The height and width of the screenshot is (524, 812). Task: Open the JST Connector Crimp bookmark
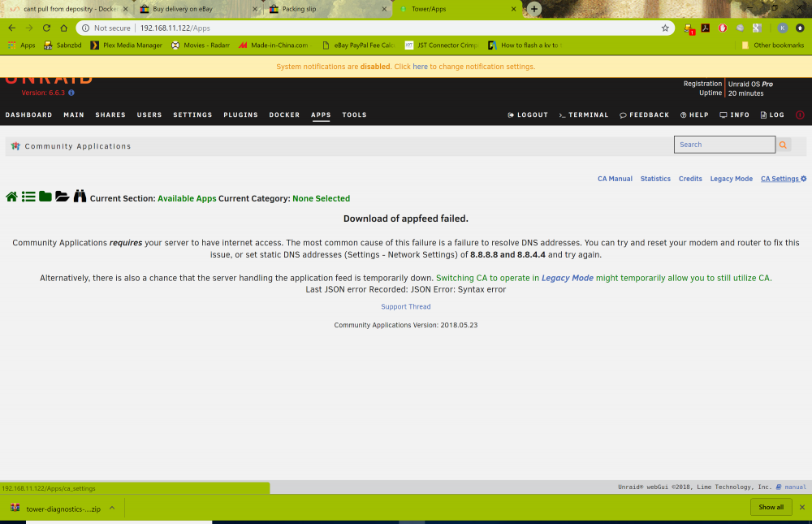click(442, 45)
